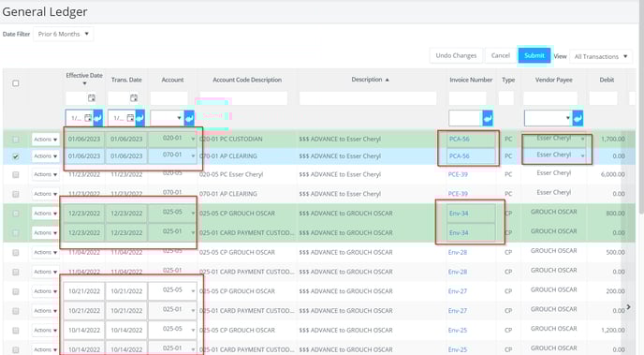Open calendar in bulk-edit Trans. Date field
The width and height of the screenshot is (644, 355).
click(130, 118)
